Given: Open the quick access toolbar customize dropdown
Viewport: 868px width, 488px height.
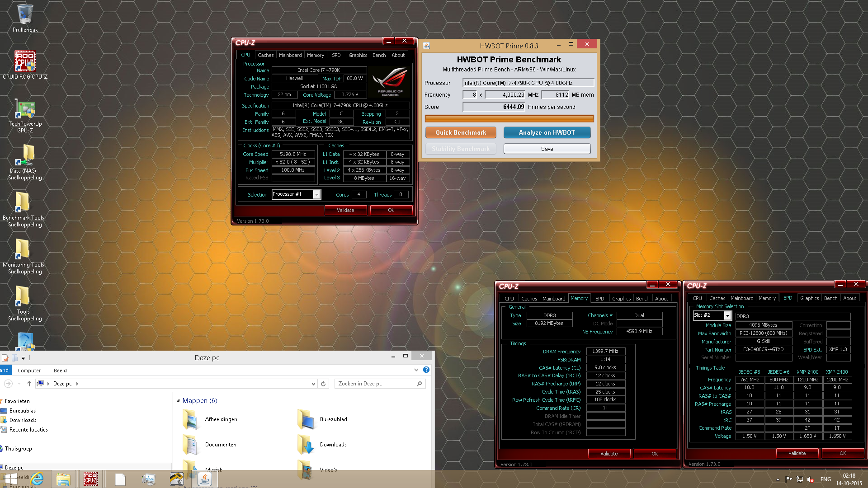Looking at the screenshot, I should pos(23,358).
